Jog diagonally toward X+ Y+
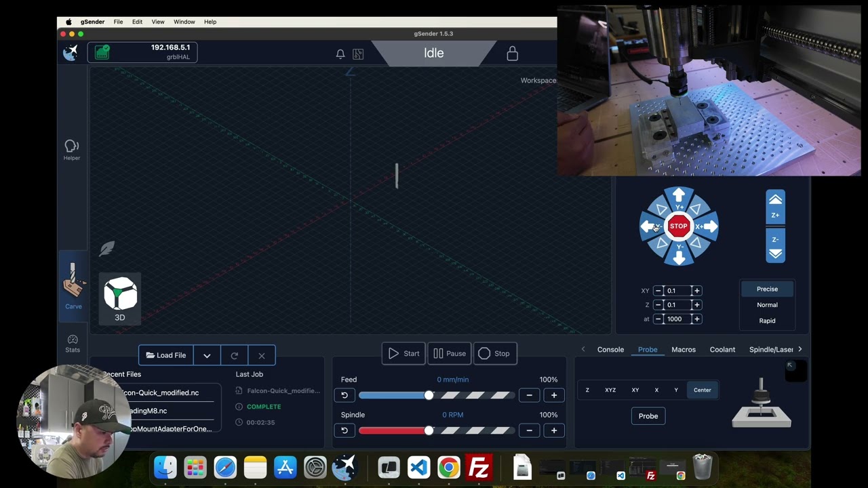Image resolution: width=868 pixels, height=488 pixels. tap(696, 209)
